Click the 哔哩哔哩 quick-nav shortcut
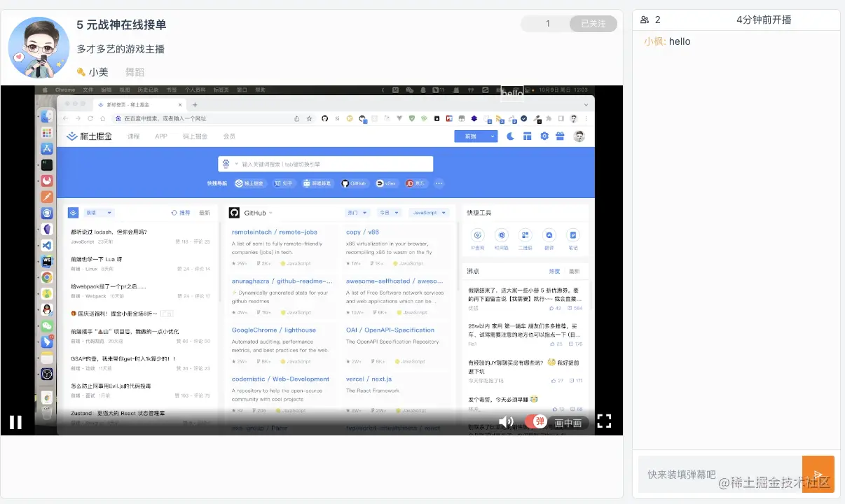Viewport: 845px width, 504px height. point(318,183)
